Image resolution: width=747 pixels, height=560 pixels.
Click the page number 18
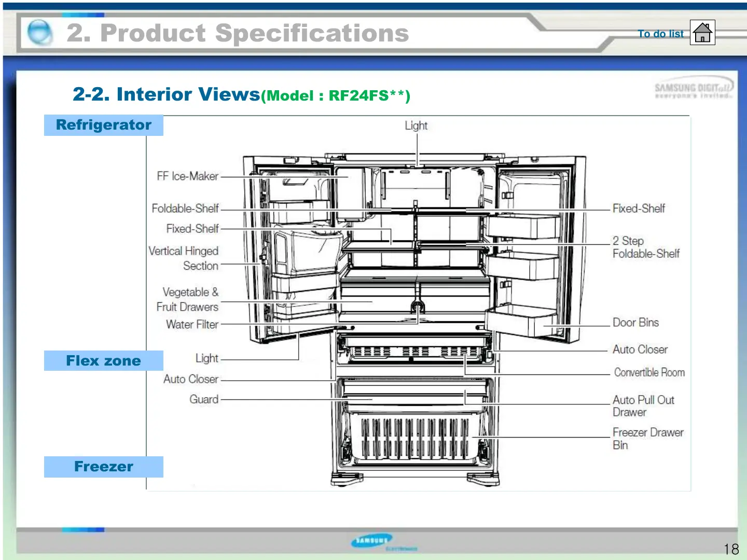731,549
